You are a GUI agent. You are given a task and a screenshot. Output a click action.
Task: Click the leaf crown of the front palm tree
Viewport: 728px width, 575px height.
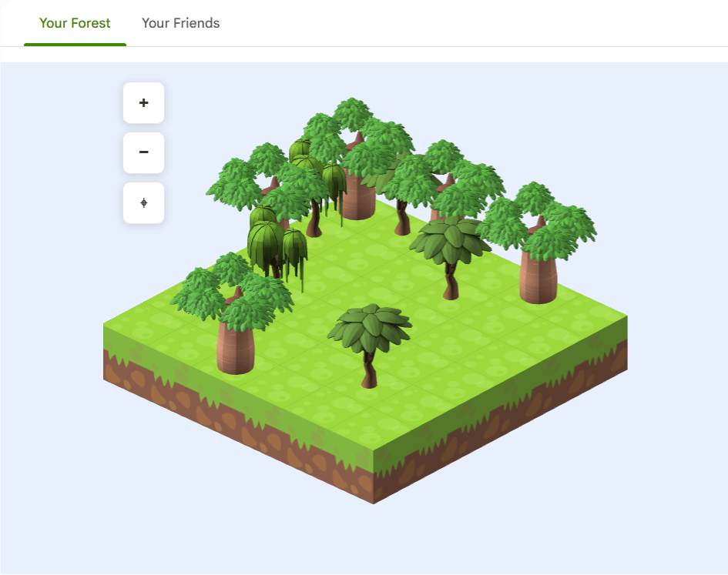[370, 325]
